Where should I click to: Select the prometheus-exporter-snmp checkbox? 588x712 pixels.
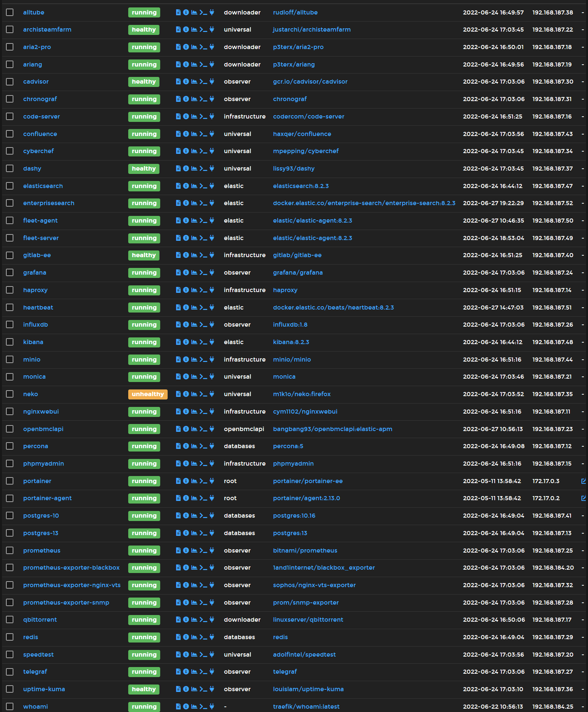click(10, 602)
